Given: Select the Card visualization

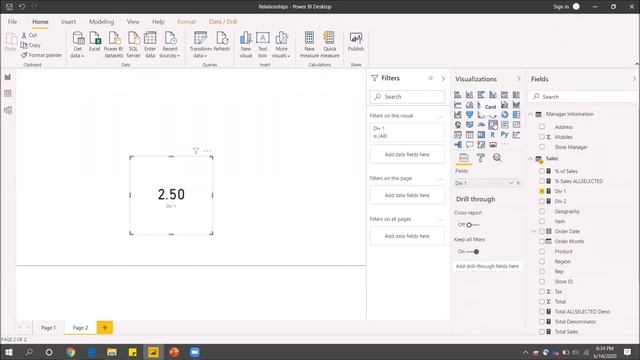Looking at the screenshot, I should click(493, 124).
